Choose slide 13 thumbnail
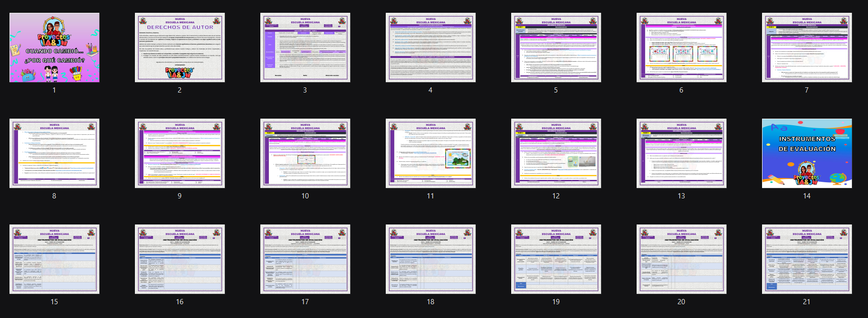The image size is (868, 318). point(681,153)
